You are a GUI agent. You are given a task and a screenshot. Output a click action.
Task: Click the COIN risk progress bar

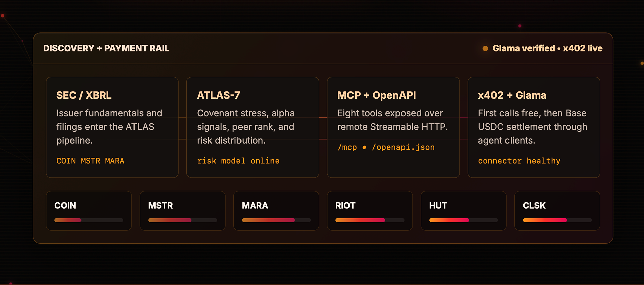(x=89, y=220)
